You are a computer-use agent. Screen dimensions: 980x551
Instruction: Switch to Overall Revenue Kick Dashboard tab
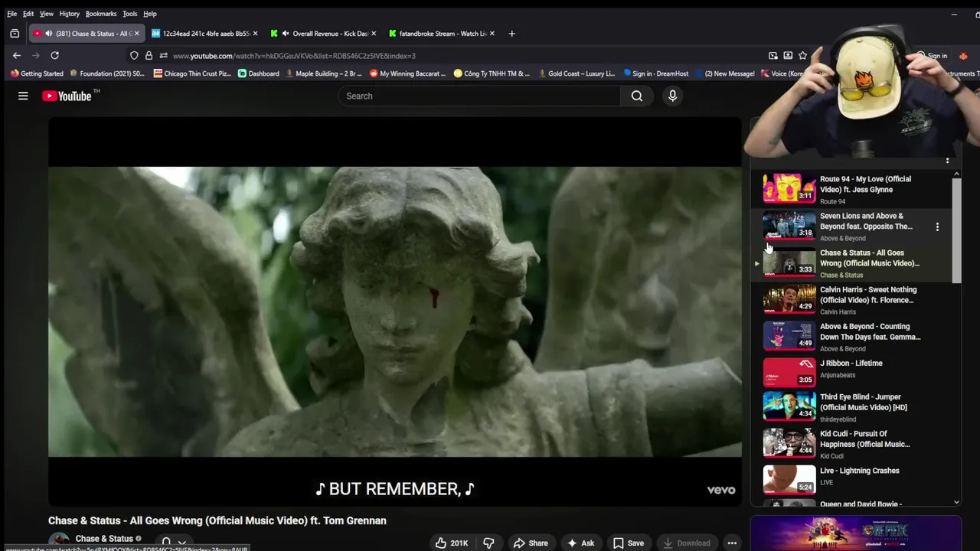[x=325, y=34]
